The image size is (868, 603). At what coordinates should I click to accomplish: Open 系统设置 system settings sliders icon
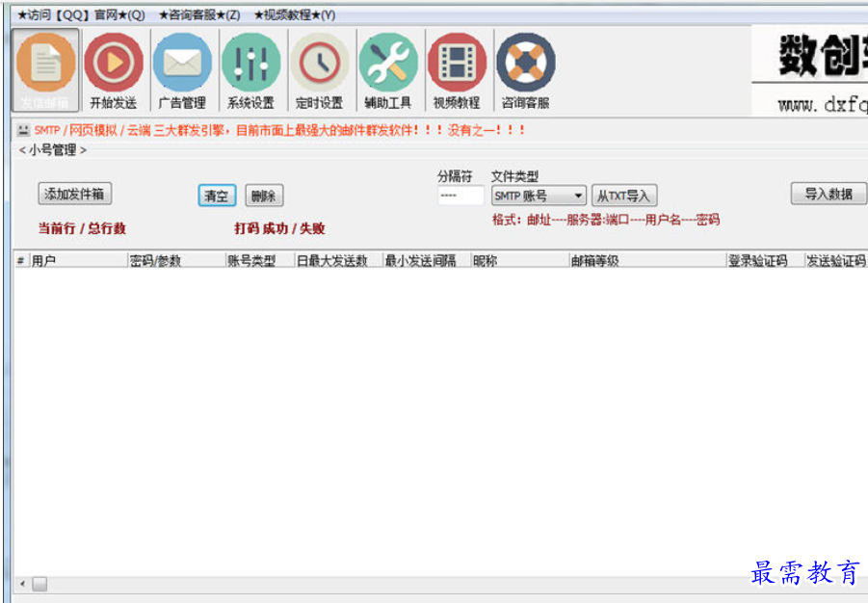[250, 70]
